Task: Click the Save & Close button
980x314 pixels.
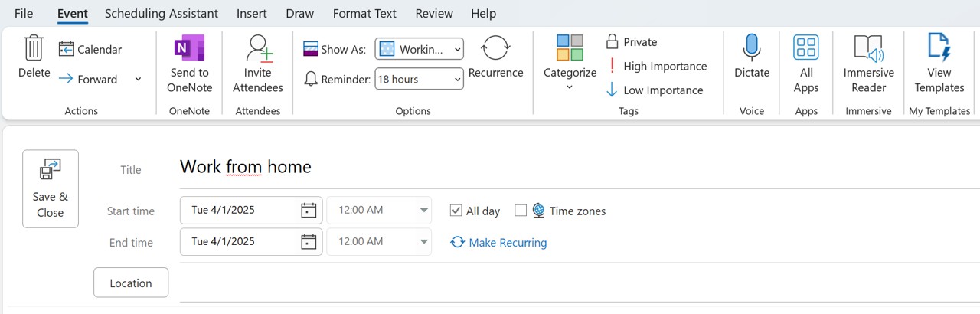Action: coord(51,188)
